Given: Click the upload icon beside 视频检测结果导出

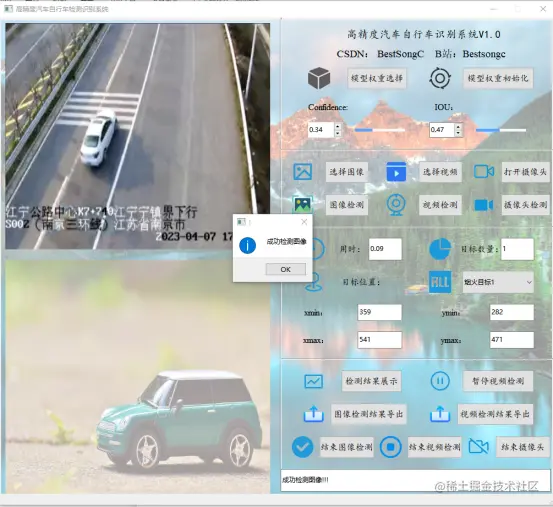Looking at the screenshot, I should pyautogui.click(x=440, y=414).
